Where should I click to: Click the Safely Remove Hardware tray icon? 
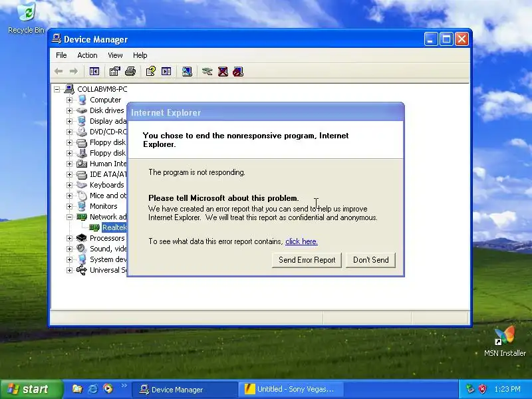click(x=470, y=389)
